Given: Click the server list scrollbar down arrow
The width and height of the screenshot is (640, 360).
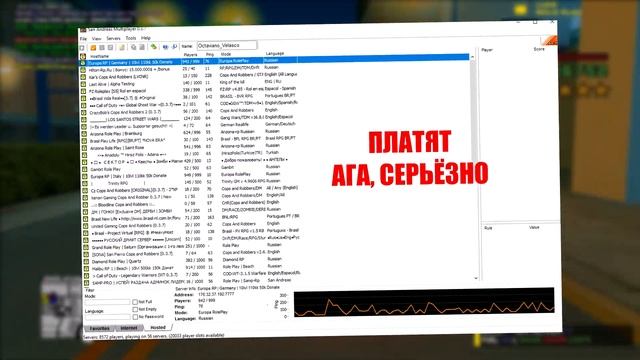Looking at the screenshot, I should 476,278.
